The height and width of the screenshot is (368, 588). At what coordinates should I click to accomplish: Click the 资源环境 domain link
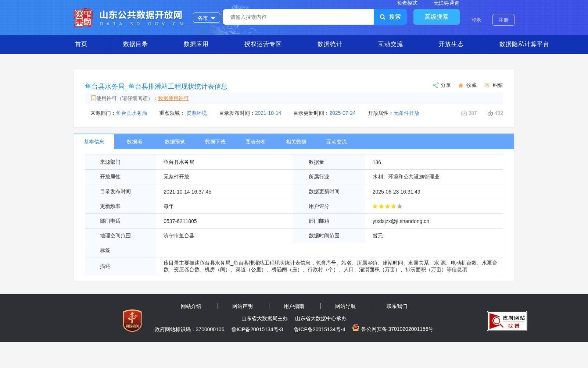pyautogui.click(x=197, y=113)
